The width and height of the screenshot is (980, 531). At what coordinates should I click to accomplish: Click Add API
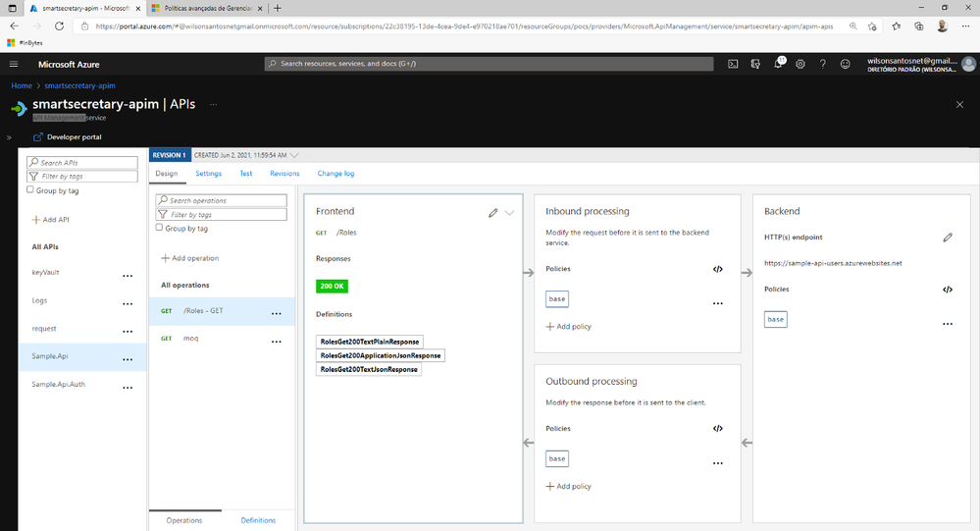click(x=51, y=220)
